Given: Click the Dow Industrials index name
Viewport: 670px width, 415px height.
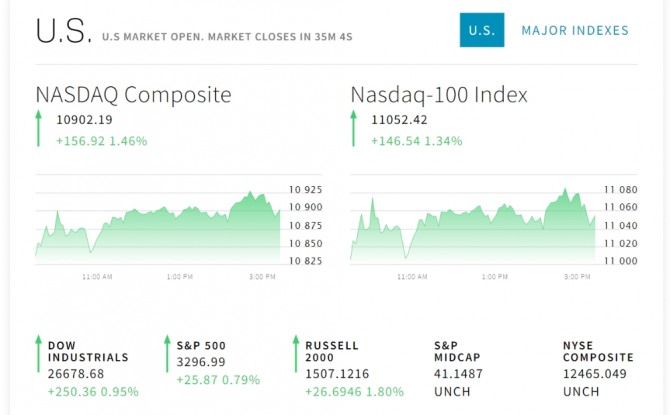Looking at the screenshot, I should coord(88,351).
